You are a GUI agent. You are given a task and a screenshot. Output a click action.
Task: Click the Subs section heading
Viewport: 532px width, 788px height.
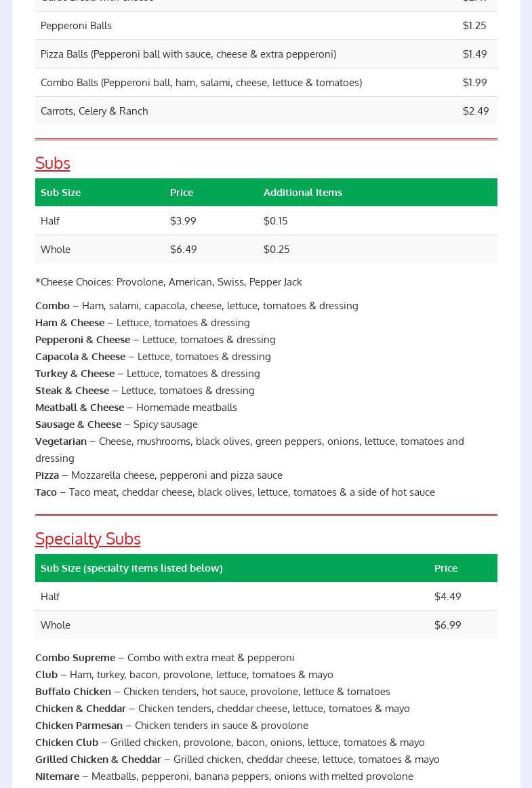pos(53,163)
